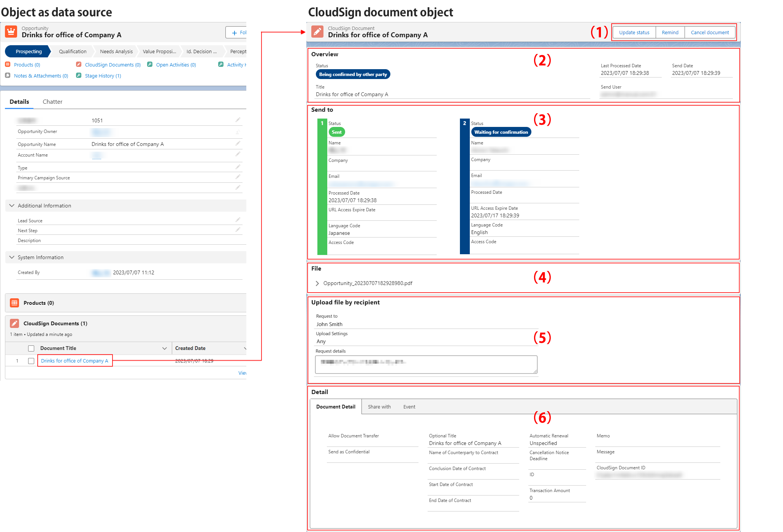
Task: Click the Products related list icon at top
Action: click(x=8, y=64)
